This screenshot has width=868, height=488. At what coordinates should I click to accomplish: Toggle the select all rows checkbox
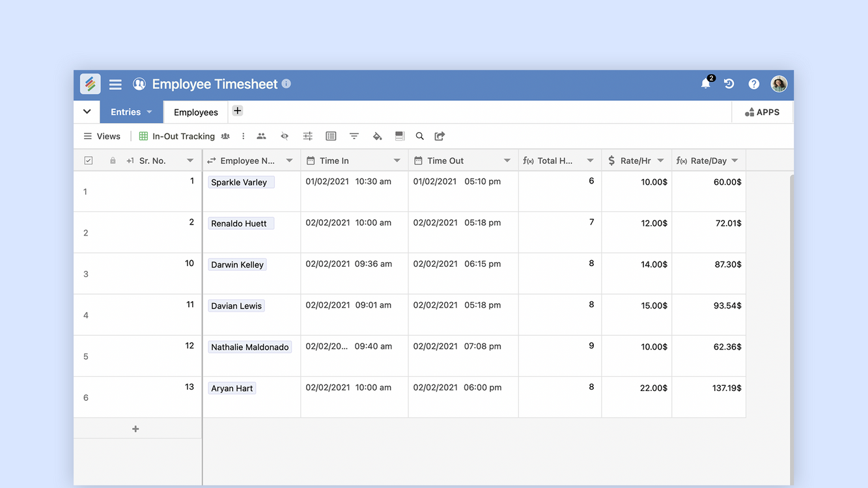(x=89, y=161)
